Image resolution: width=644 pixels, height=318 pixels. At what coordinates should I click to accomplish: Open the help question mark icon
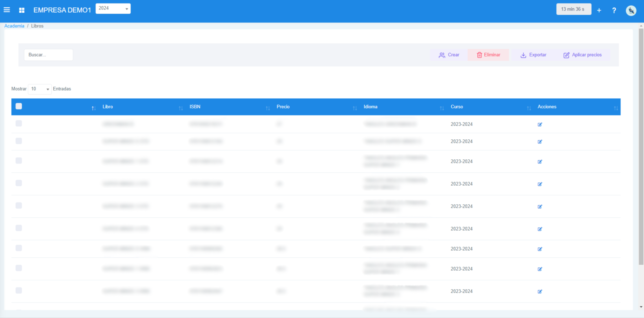[614, 11]
